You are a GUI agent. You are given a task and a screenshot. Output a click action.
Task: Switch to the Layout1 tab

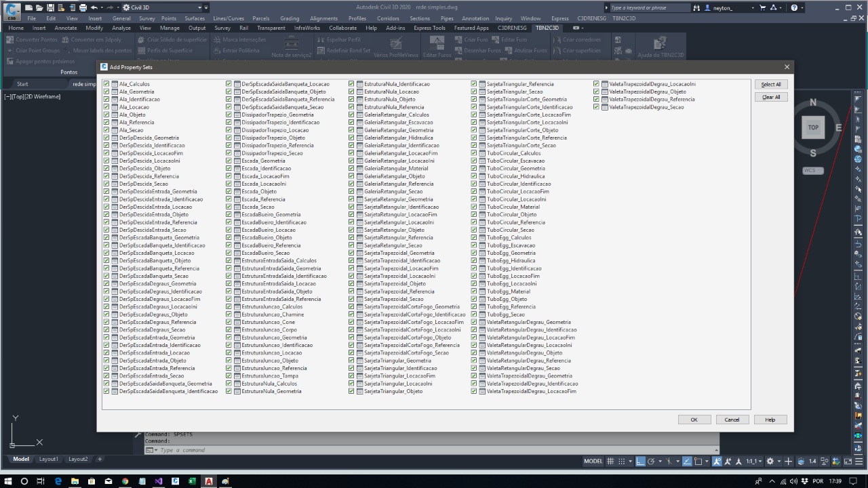coord(48,459)
